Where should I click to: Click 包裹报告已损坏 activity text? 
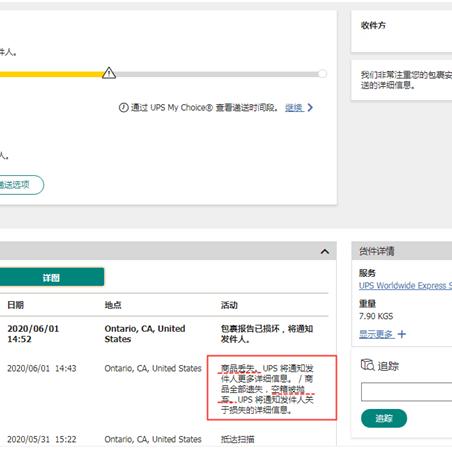point(267,334)
